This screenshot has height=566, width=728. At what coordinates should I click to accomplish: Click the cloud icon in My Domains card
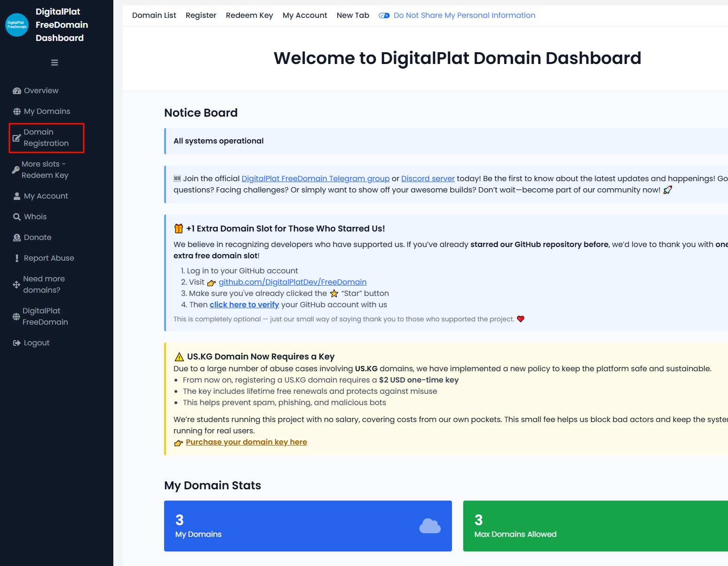(430, 526)
